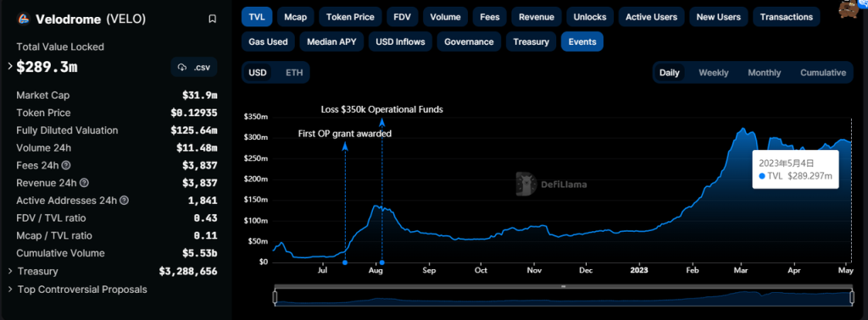Click the left handle of the range slider
Viewport: 868px width, 320px height.
275,297
